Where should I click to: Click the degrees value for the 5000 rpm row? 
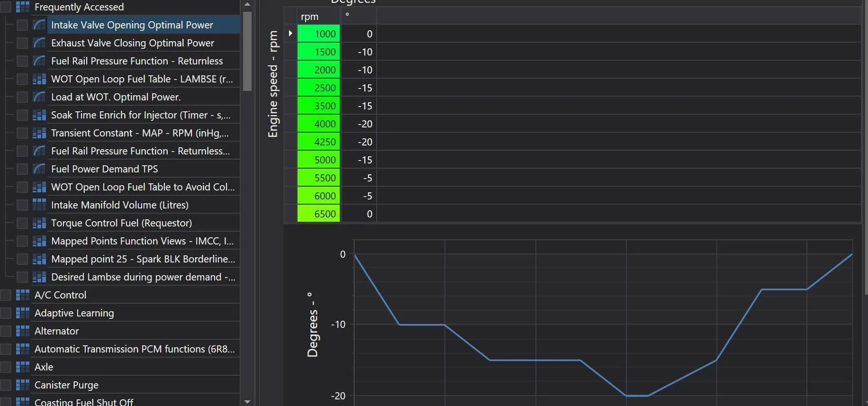[359, 160]
